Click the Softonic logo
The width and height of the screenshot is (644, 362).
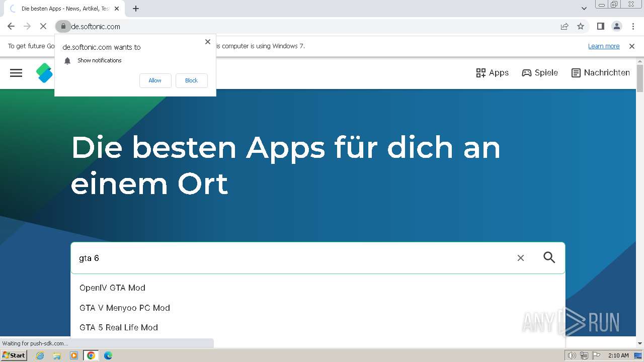(x=44, y=73)
